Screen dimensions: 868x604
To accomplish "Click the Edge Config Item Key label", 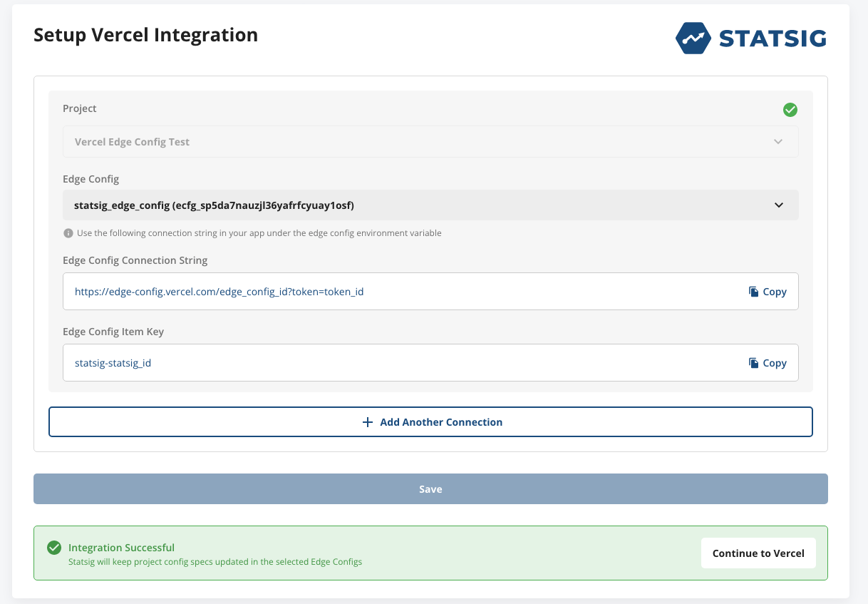I will (x=113, y=332).
